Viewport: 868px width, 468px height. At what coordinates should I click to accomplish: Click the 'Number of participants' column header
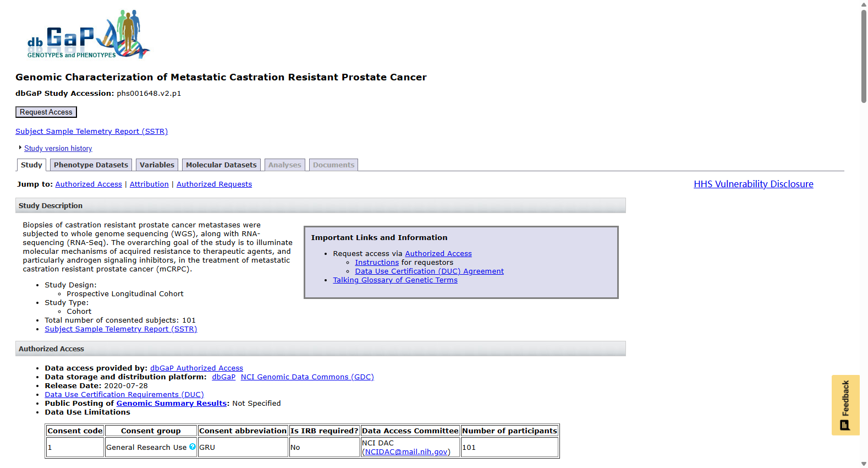509,431
